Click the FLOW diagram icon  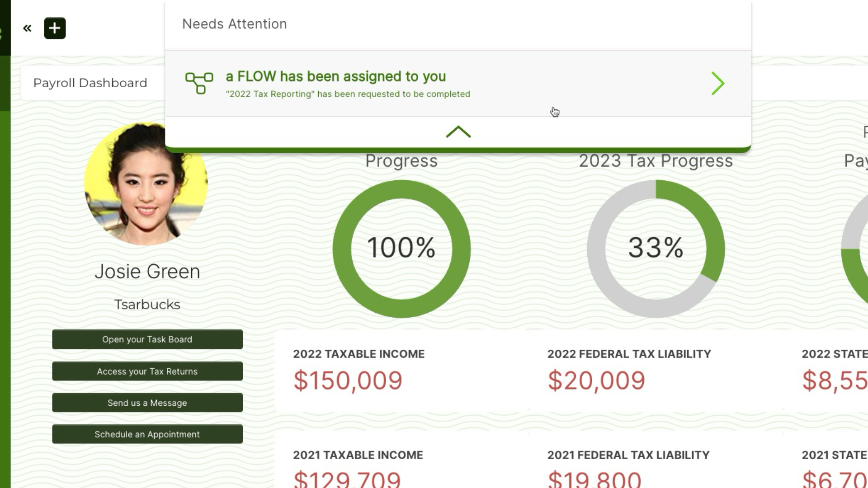click(x=199, y=83)
